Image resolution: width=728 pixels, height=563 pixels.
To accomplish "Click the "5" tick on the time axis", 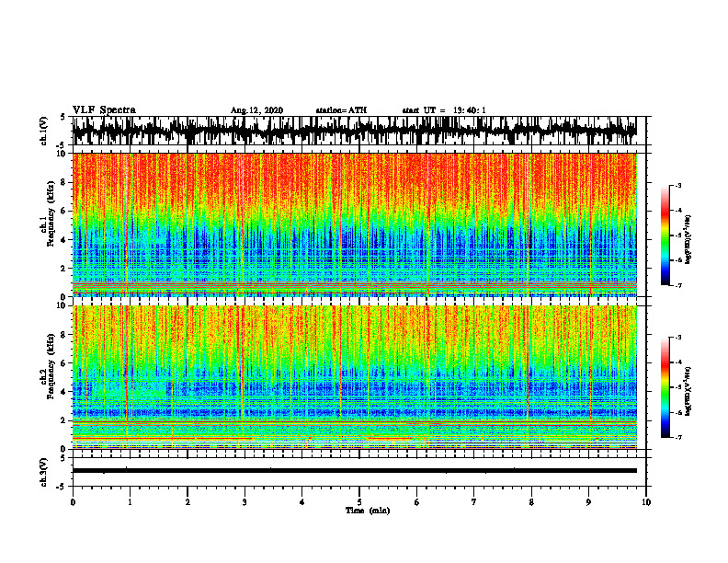I will [359, 502].
